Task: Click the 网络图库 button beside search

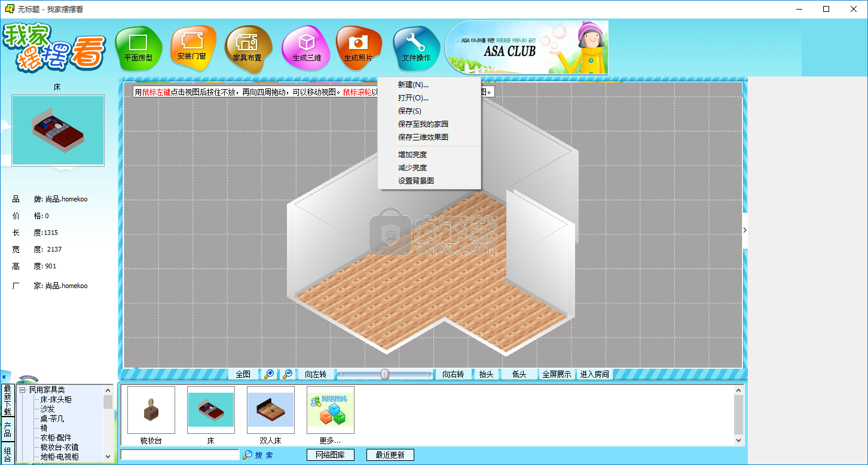Action: point(330,455)
